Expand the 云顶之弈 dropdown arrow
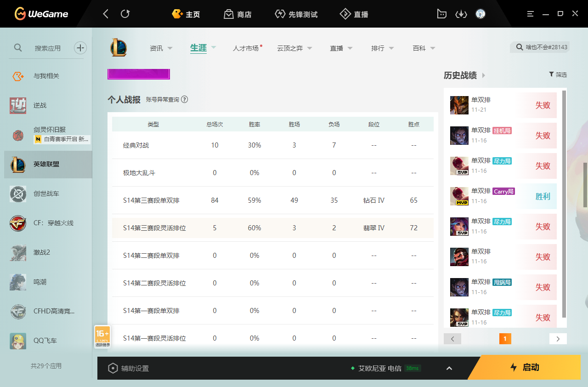588x387 pixels. 310,48
